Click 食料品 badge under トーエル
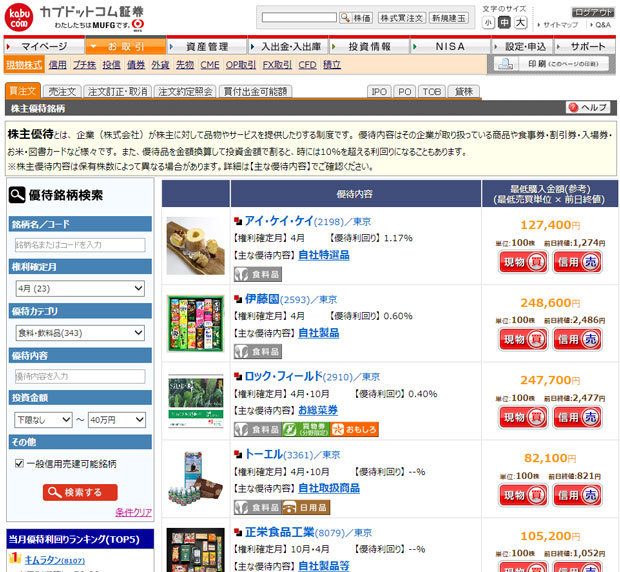This screenshot has width=620, height=572. tap(257, 508)
